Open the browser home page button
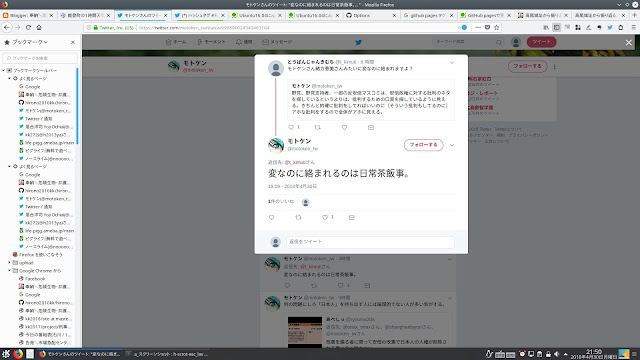Screen dimensions: 640x360 (x=39, y=27)
